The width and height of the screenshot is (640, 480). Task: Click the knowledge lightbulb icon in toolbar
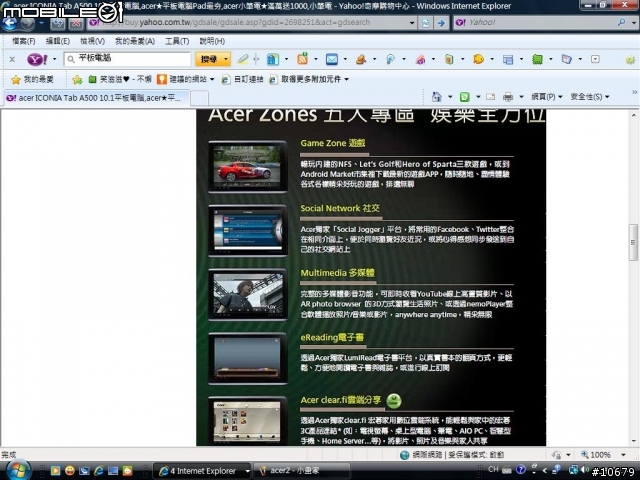click(x=390, y=60)
